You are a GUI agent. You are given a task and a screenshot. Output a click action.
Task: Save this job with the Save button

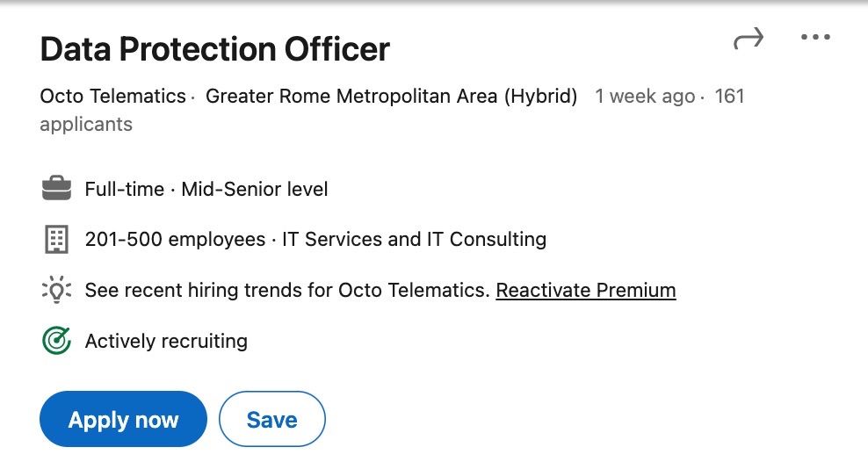(271, 420)
